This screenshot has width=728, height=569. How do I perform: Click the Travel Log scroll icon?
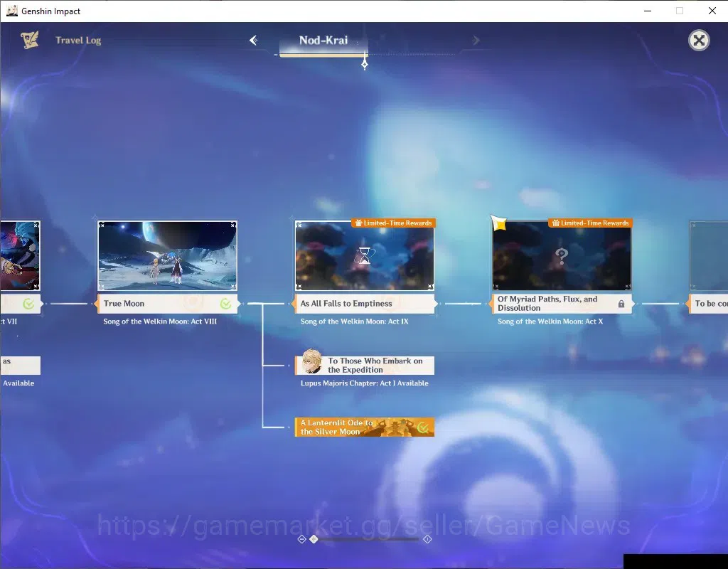(30, 40)
